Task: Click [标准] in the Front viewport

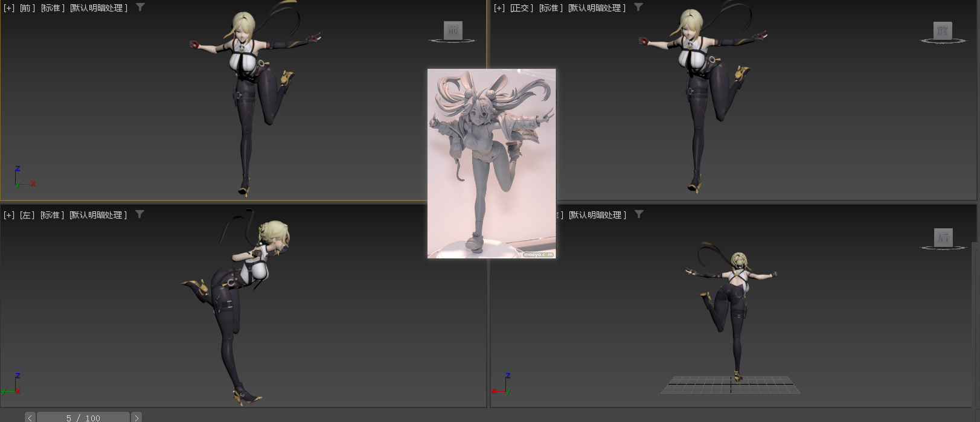Action: click(x=53, y=8)
